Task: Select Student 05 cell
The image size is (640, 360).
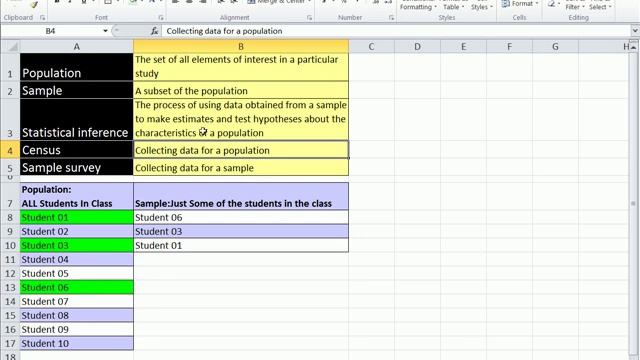Action: click(76, 273)
